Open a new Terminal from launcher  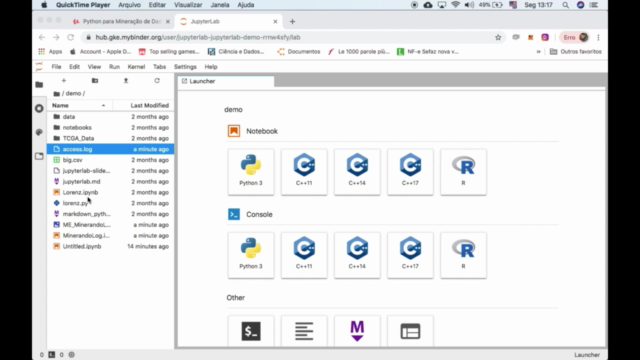tap(251, 331)
